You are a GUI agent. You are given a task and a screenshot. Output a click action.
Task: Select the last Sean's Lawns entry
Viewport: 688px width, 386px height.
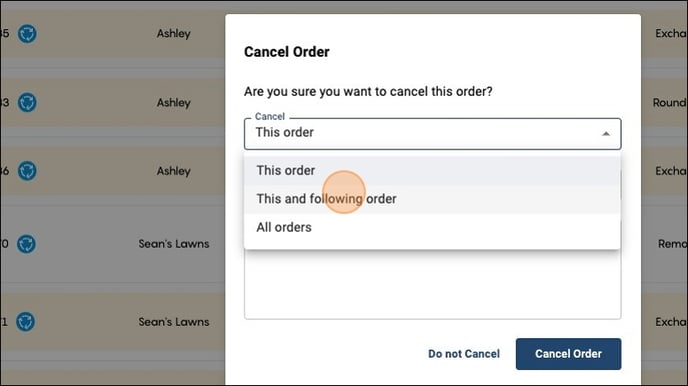pos(174,322)
